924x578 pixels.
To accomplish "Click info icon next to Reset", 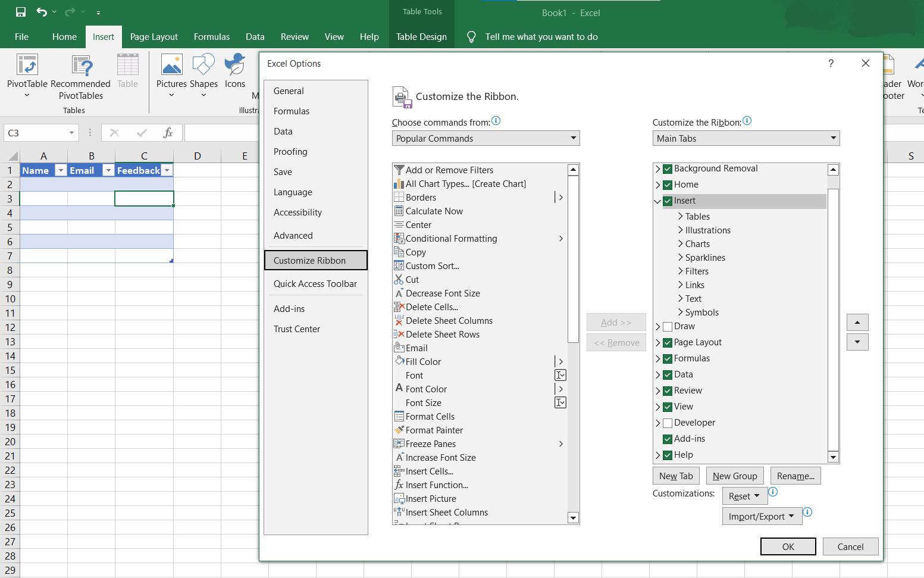I will (773, 492).
